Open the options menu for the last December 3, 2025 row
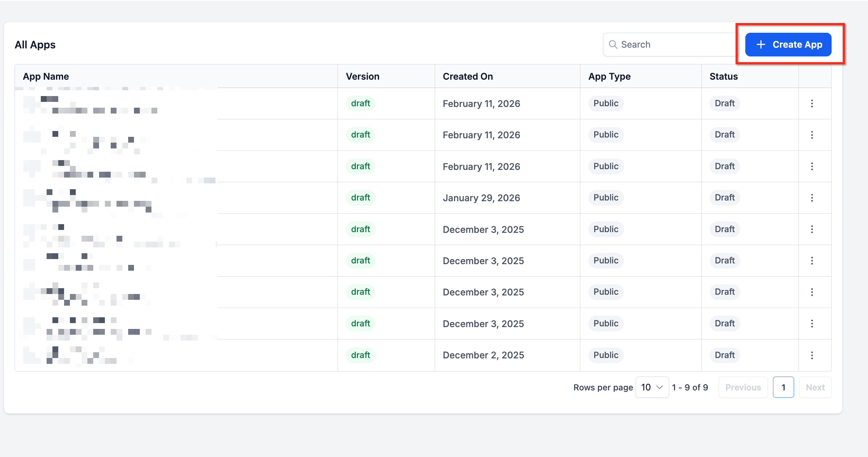 (812, 323)
